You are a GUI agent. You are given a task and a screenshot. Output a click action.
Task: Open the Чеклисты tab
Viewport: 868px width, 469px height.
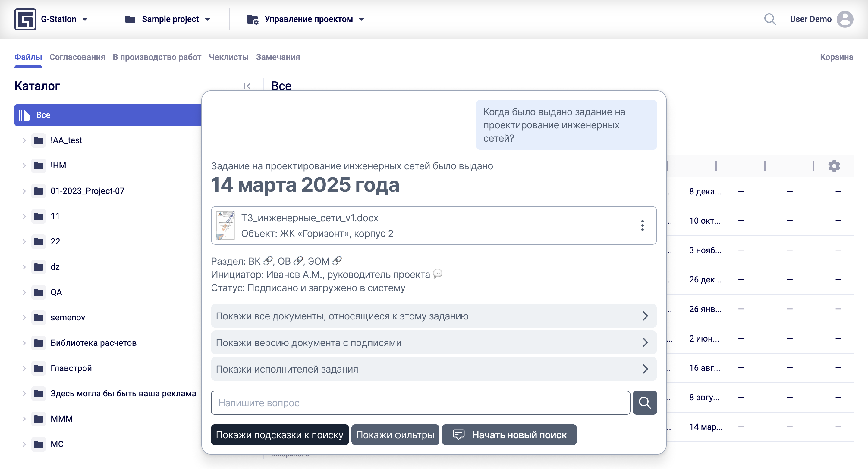pos(228,57)
